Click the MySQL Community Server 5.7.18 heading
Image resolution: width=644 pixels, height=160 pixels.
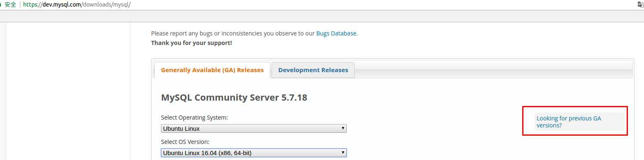tap(234, 98)
